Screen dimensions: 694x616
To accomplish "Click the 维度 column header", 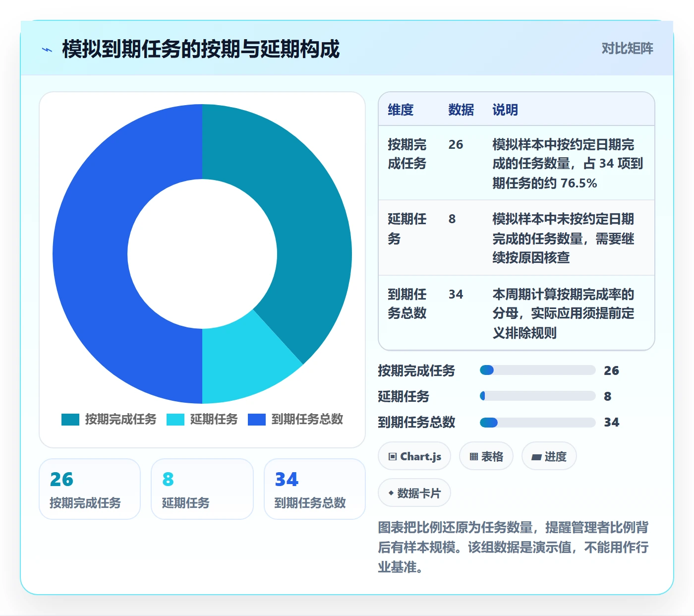I will pyautogui.click(x=401, y=110).
